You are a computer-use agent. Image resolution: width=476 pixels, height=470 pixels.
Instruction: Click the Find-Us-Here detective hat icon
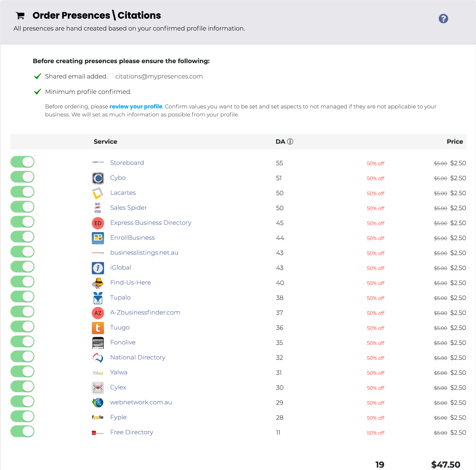point(98,283)
